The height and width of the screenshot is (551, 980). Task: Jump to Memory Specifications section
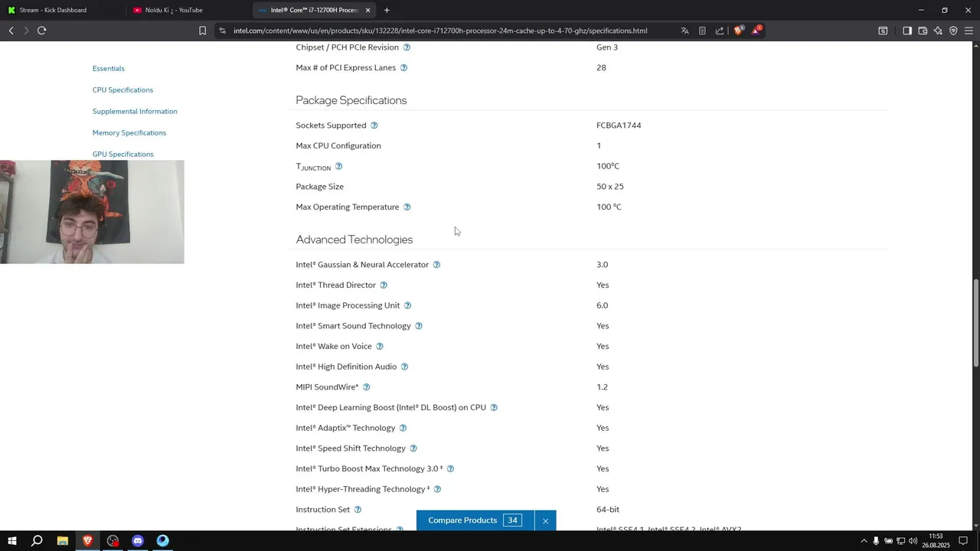[x=129, y=133]
